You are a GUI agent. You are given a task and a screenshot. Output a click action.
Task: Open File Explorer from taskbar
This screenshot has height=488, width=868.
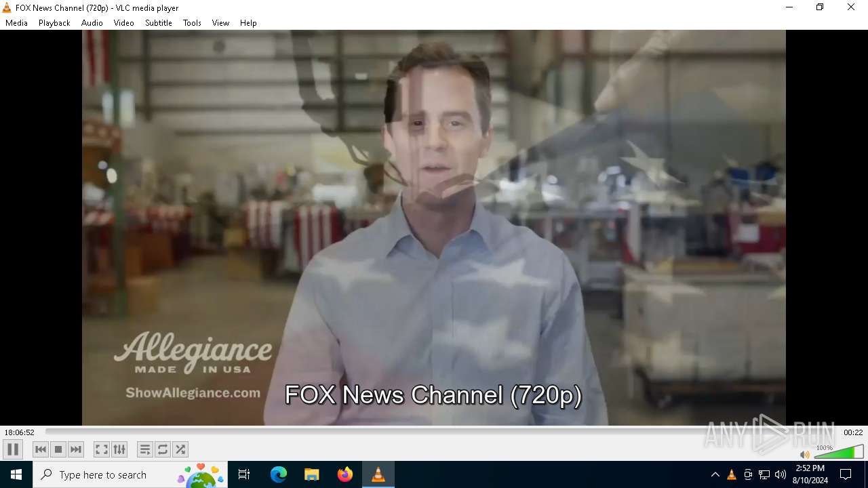click(311, 474)
